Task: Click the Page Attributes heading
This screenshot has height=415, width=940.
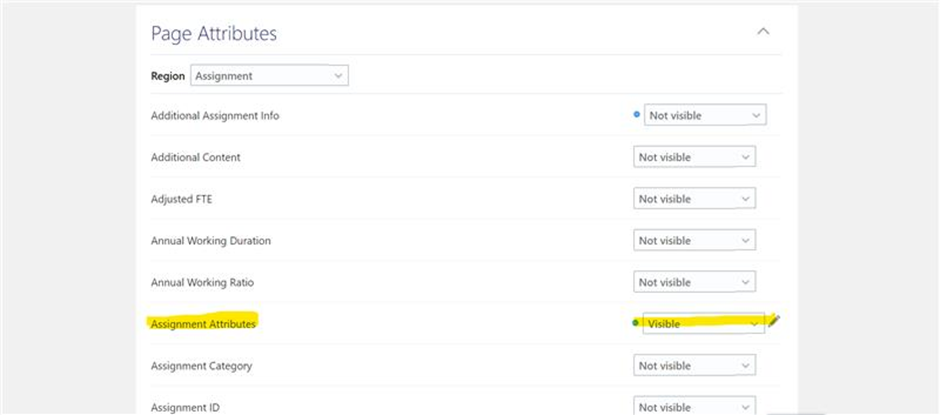Action: [x=213, y=33]
